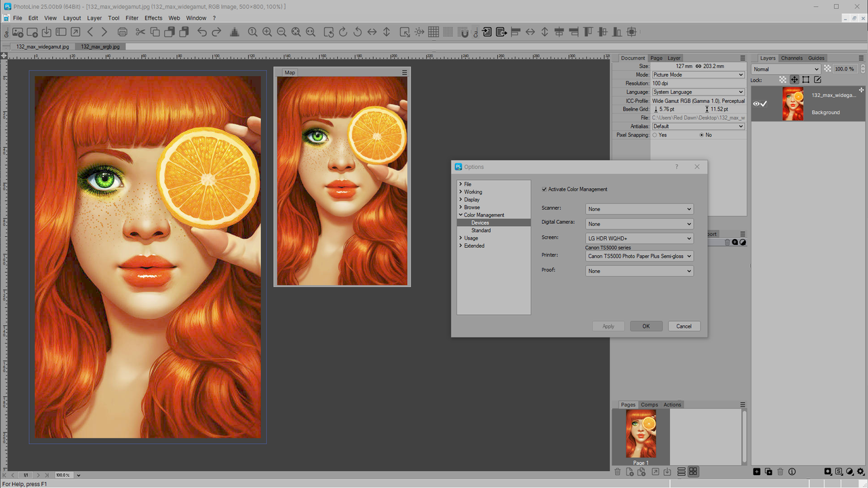The width and height of the screenshot is (868, 488).
Task: Open the zoom level 100.0% dropdown
Action: tap(79, 475)
